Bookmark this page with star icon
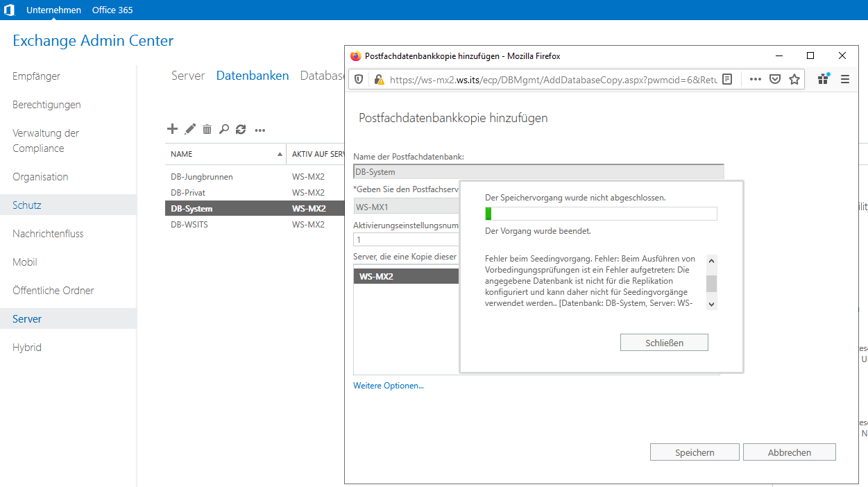The height and width of the screenshot is (487, 868). pyautogui.click(x=794, y=79)
